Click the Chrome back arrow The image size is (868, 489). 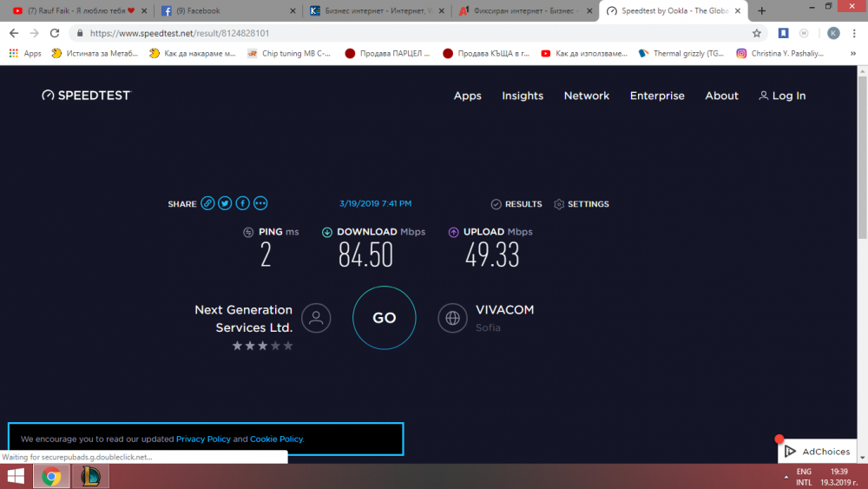click(14, 33)
